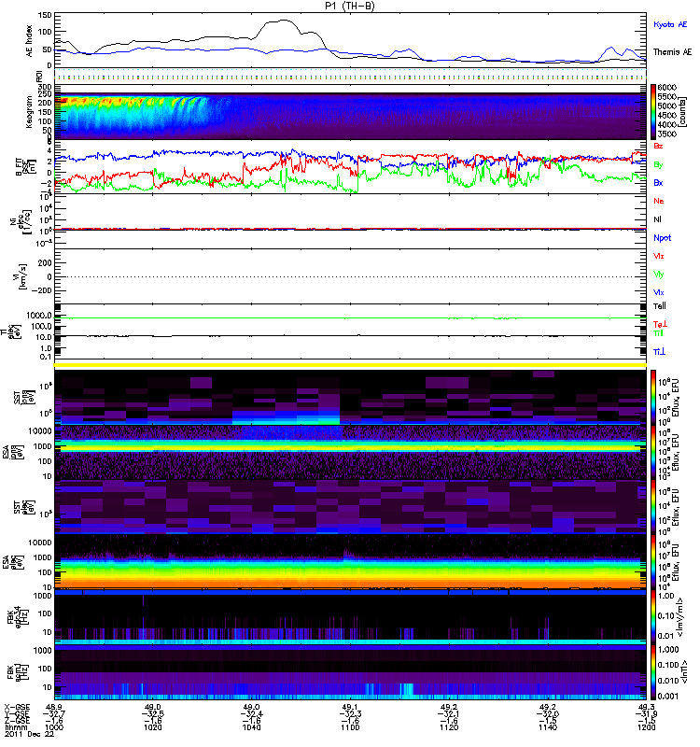
Task: Click the AE Index axis label
Action: [x=30, y=41]
